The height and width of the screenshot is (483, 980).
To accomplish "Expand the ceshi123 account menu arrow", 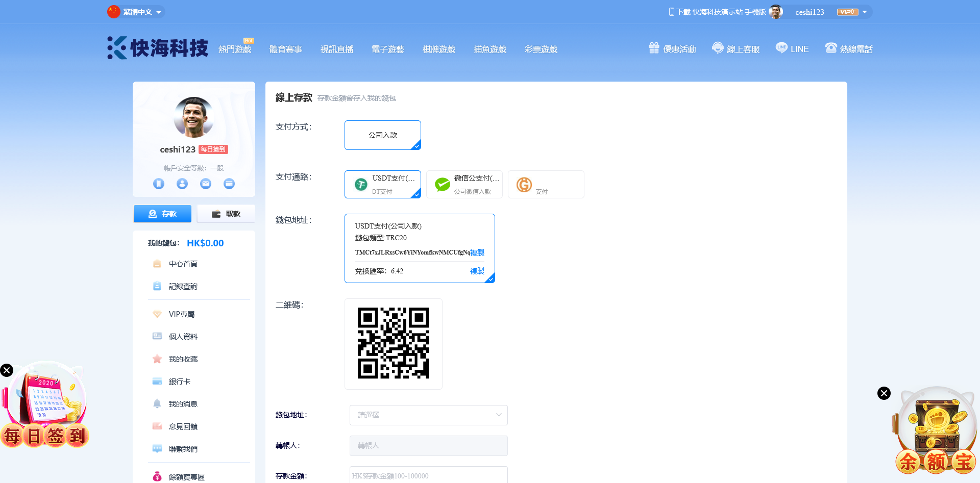I will pyautogui.click(x=865, y=12).
